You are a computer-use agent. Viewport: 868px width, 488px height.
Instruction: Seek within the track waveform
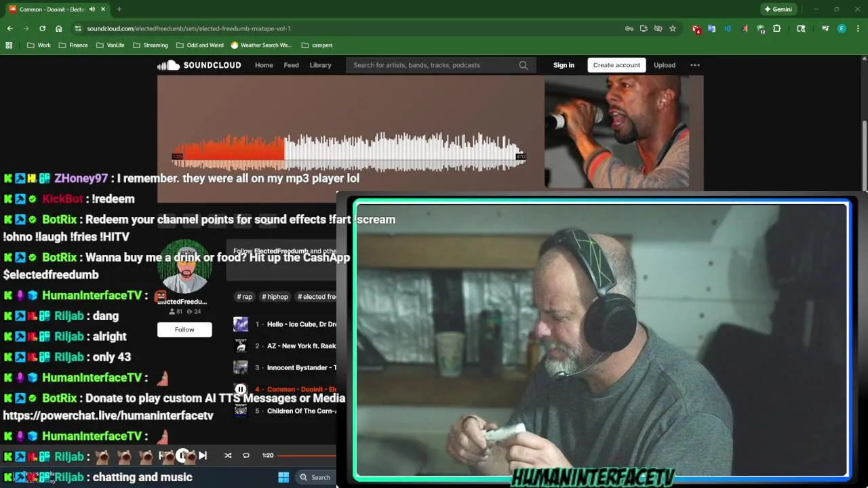pos(349,150)
